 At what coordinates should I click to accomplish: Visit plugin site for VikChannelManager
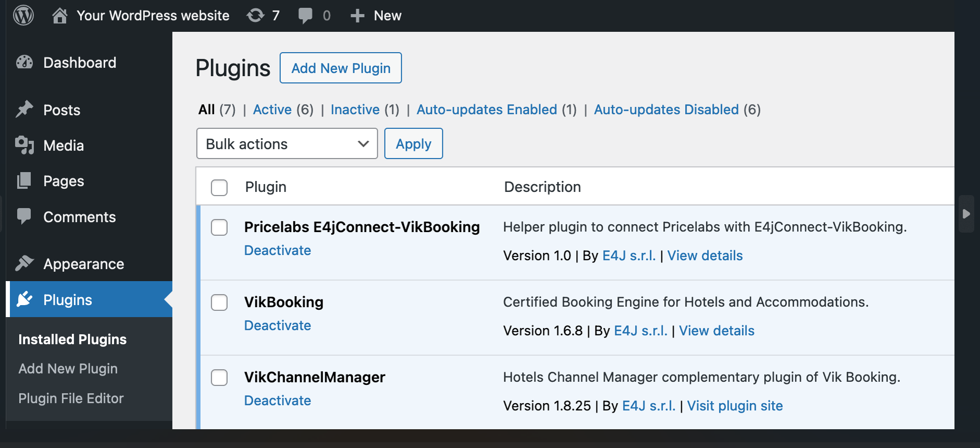tap(735, 406)
